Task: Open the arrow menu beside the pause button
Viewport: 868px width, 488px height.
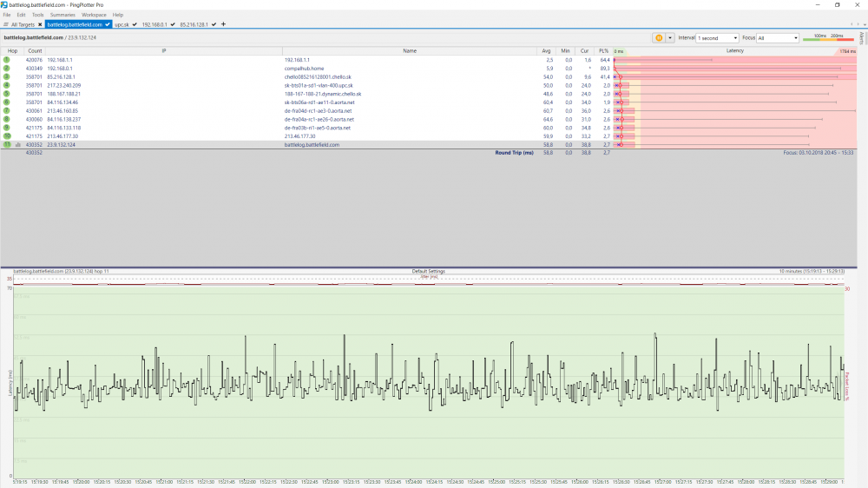Action: (670, 37)
